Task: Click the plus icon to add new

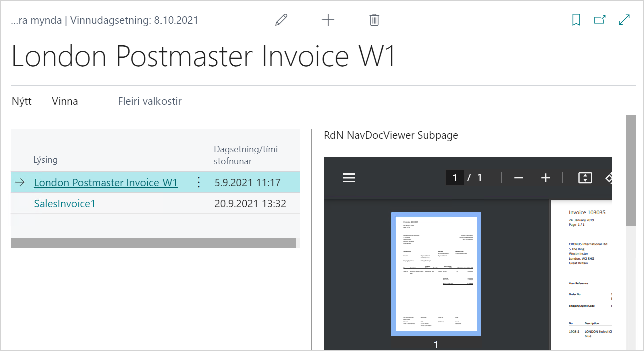Action: pos(328,20)
